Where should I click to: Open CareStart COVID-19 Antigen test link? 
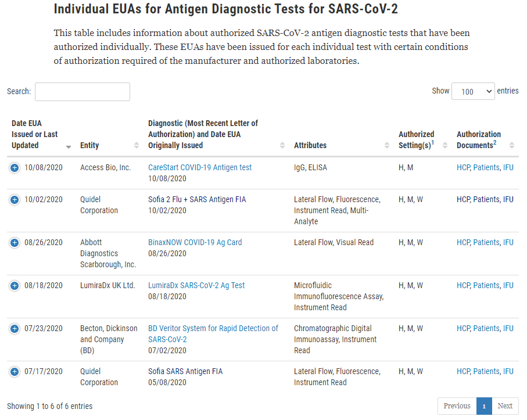[200, 167]
